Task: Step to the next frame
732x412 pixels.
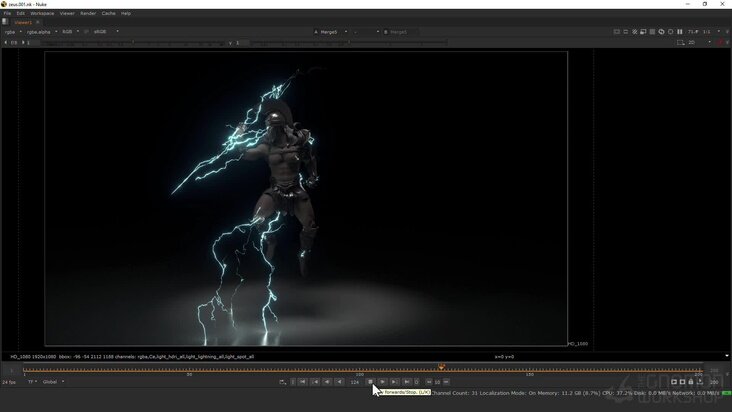Action: coord(394,382)
